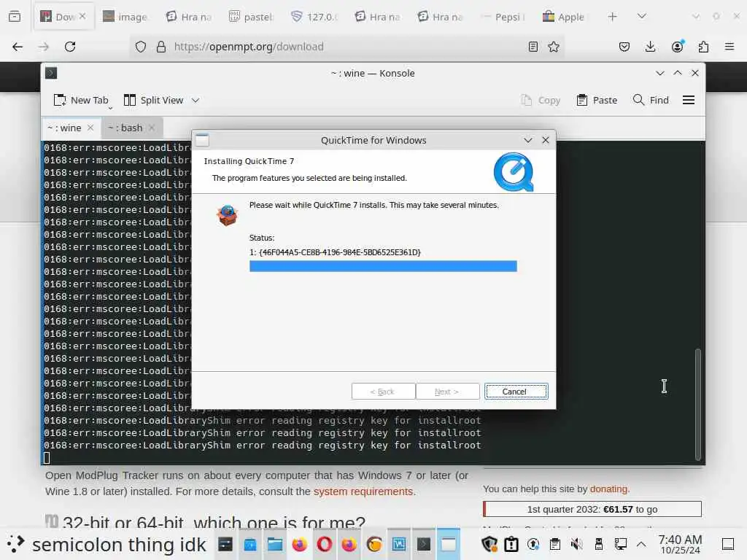Open the clock showing 7:40 AM
This screenshot has width=747, height=560.
[681, 544]
